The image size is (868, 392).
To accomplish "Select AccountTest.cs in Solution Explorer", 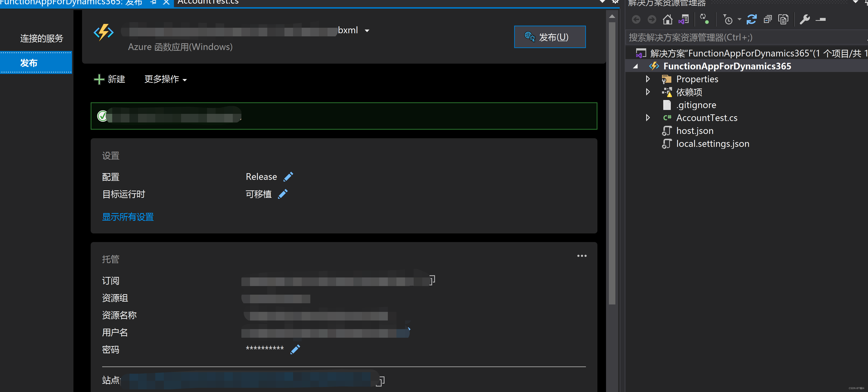I will [707, 118].
